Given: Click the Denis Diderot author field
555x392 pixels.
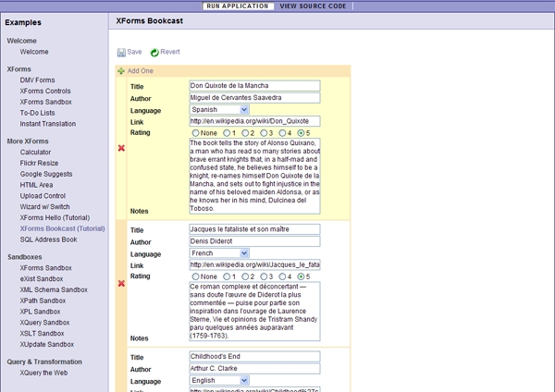Looking at the screenshot, I should [253, 241].
